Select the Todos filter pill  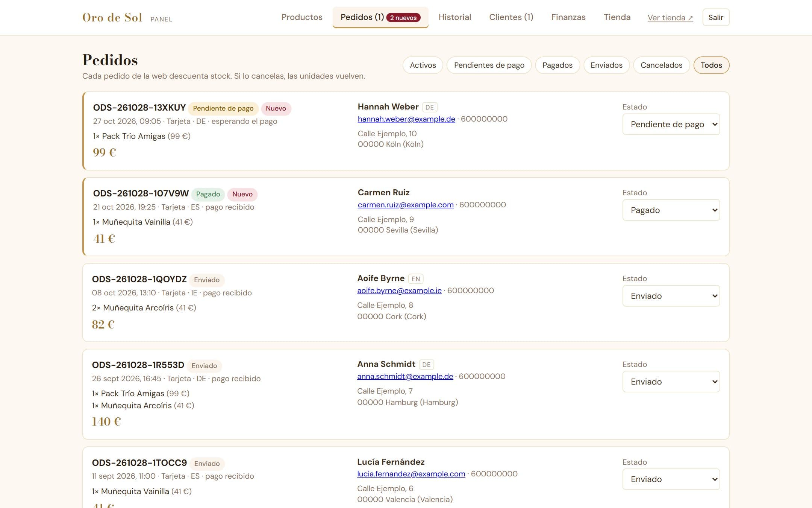pos(711,65)
